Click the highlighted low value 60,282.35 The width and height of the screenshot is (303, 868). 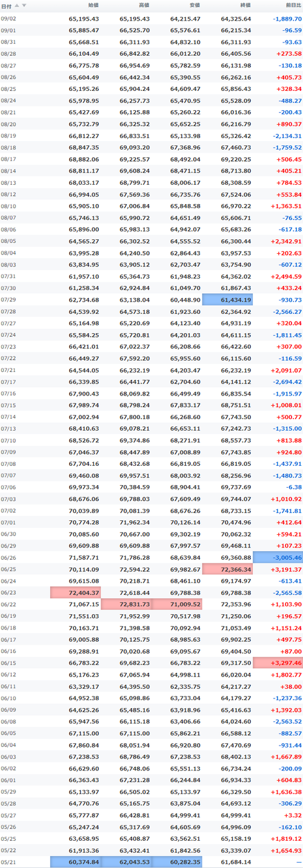[177, 861]
